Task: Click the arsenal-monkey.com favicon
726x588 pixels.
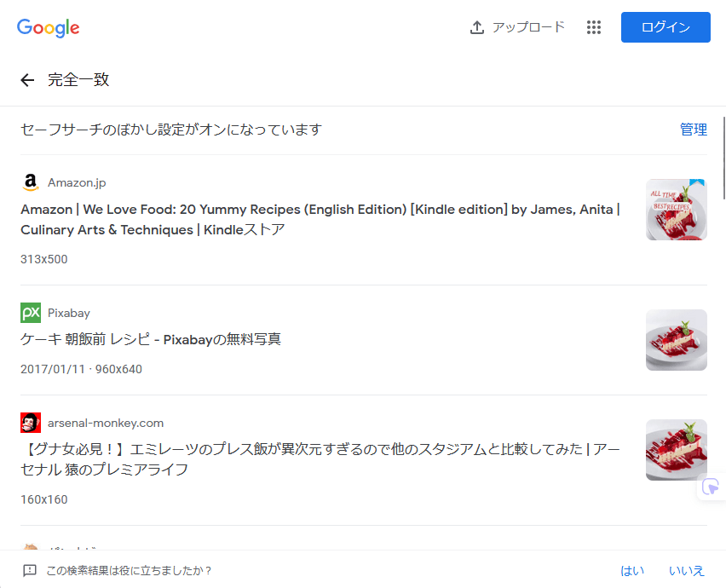Action: [x=31, y=423]
